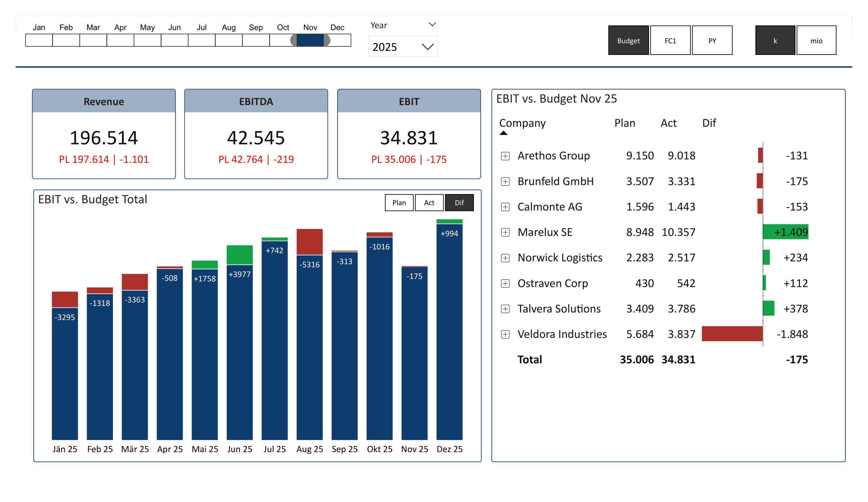Switch units to mio
This screenshot has width=868, height=502.
tap(816, 40)
